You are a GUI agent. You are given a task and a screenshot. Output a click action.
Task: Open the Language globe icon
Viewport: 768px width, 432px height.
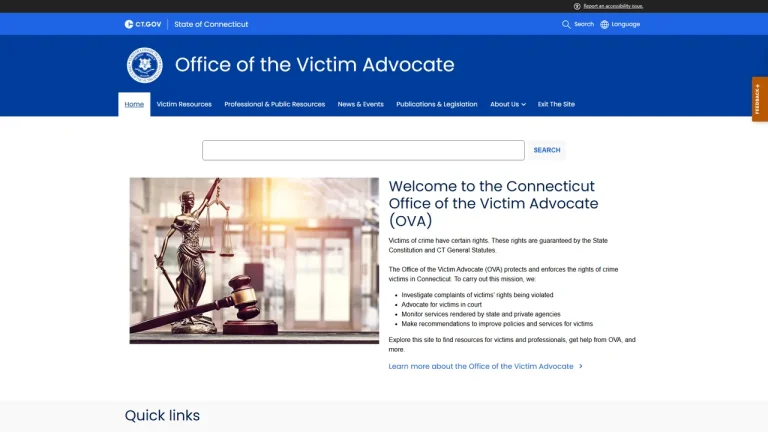pyautogui.click(x=604, y=24)
